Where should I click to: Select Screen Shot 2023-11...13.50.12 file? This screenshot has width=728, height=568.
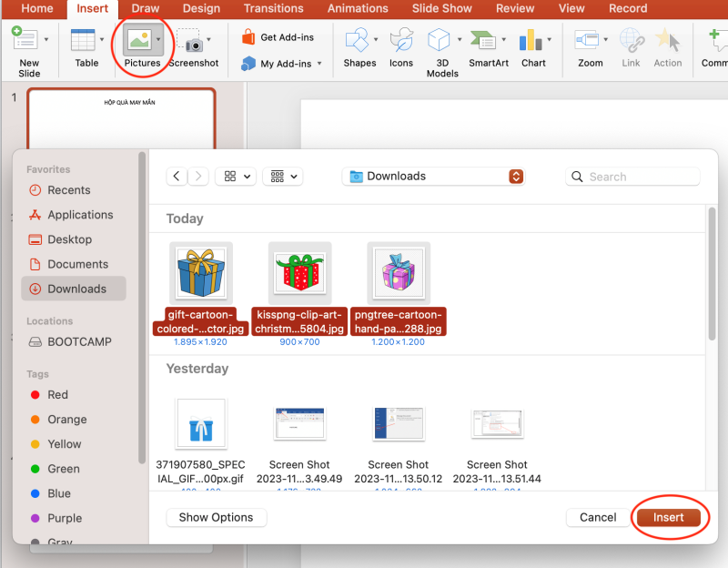coord(399,423)
